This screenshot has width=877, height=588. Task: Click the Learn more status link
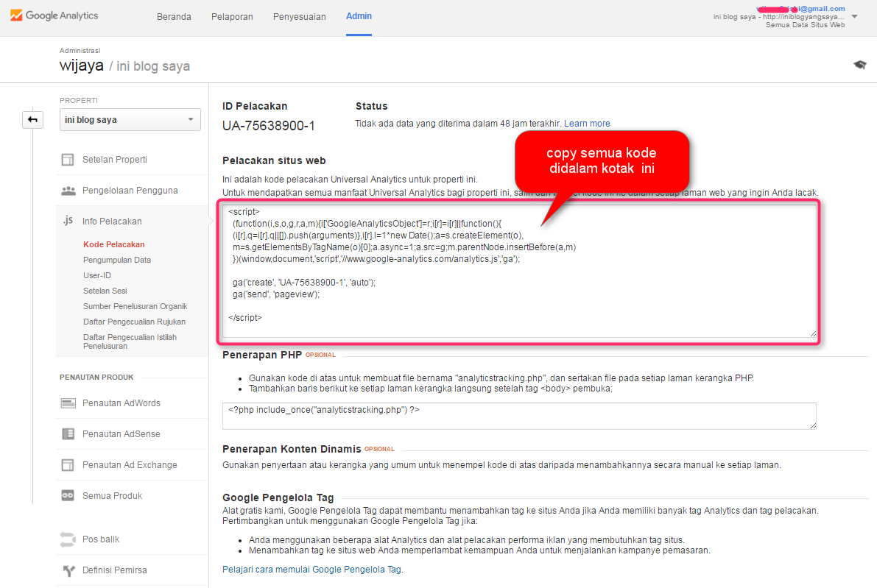tap(587, 124)
